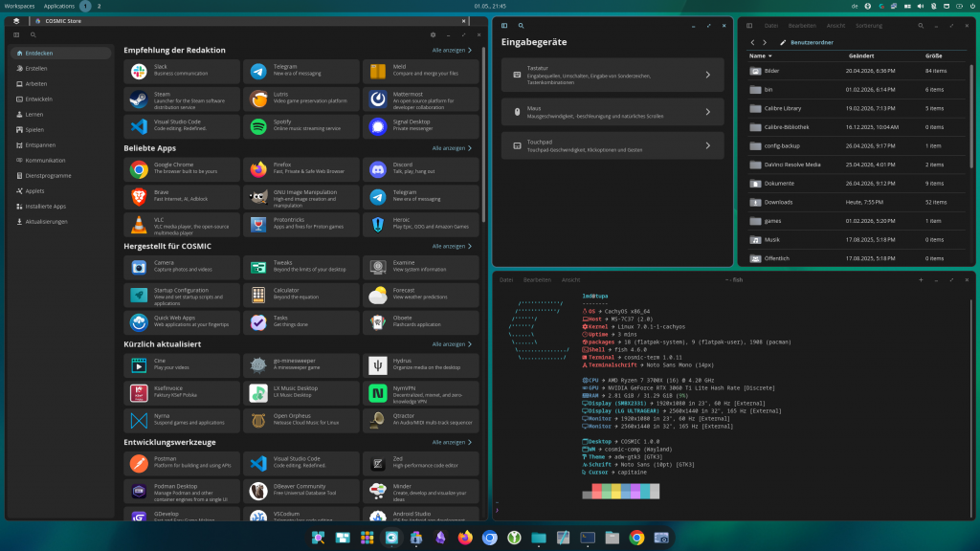
Task: Go back in the Files window
Action: tap(752, 42)
